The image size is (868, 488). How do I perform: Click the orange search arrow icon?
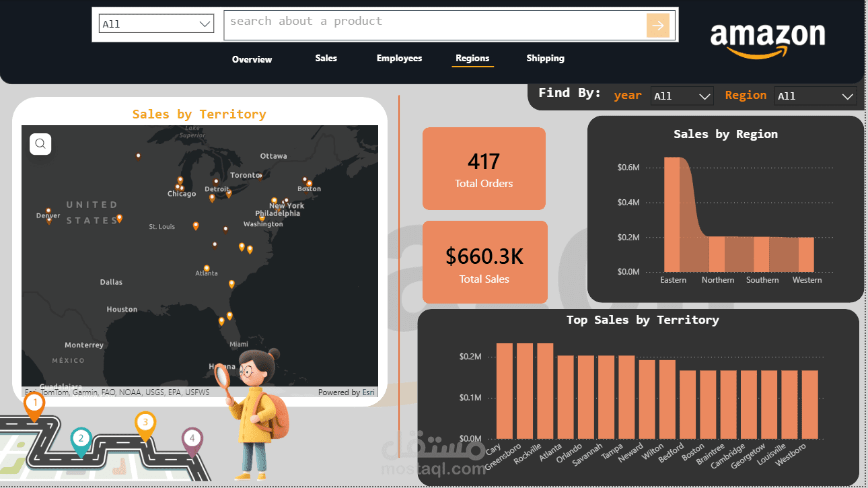coord(657,25)
